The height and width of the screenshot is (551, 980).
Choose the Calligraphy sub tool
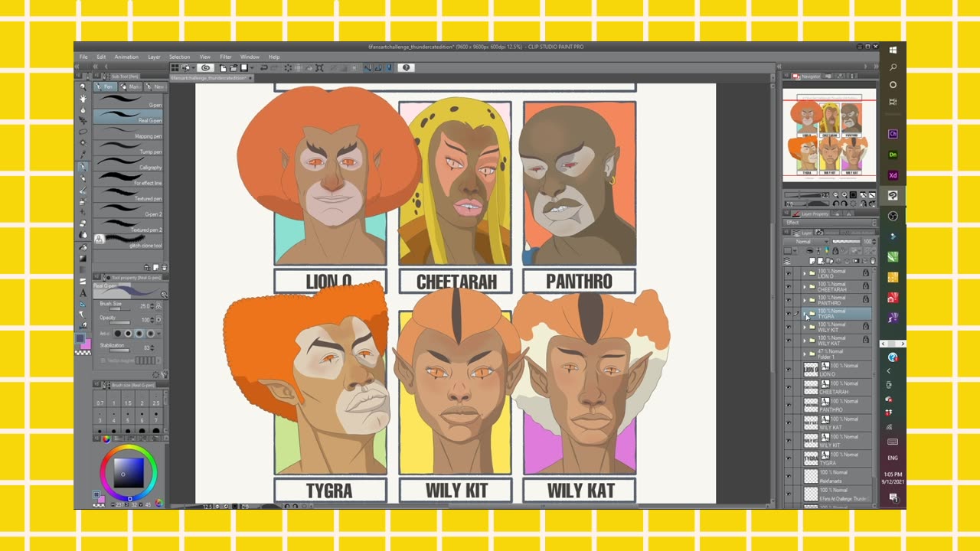[x=128, y=163]
